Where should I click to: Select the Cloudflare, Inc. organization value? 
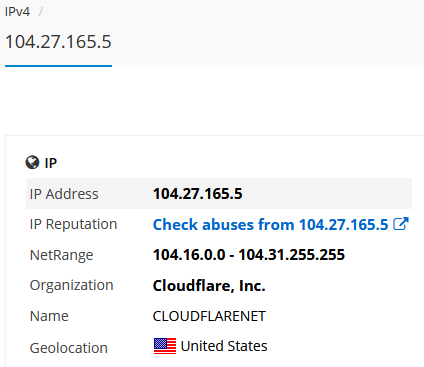(x=209, y=285)
